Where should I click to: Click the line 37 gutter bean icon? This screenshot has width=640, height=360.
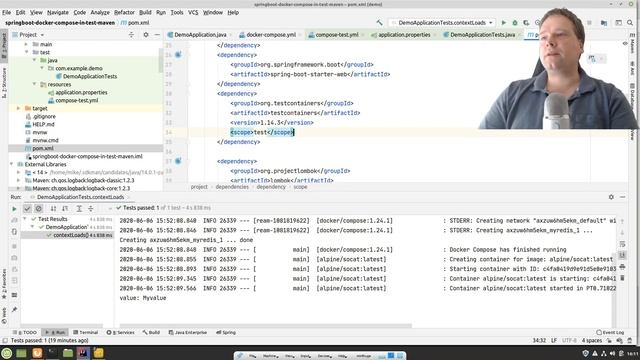tap(178, 161)
